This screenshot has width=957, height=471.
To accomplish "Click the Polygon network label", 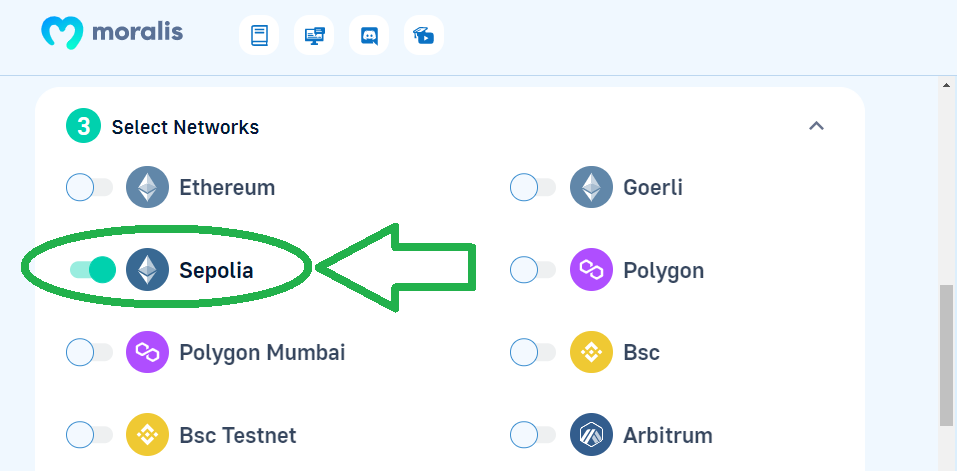I will click(663, 270).
